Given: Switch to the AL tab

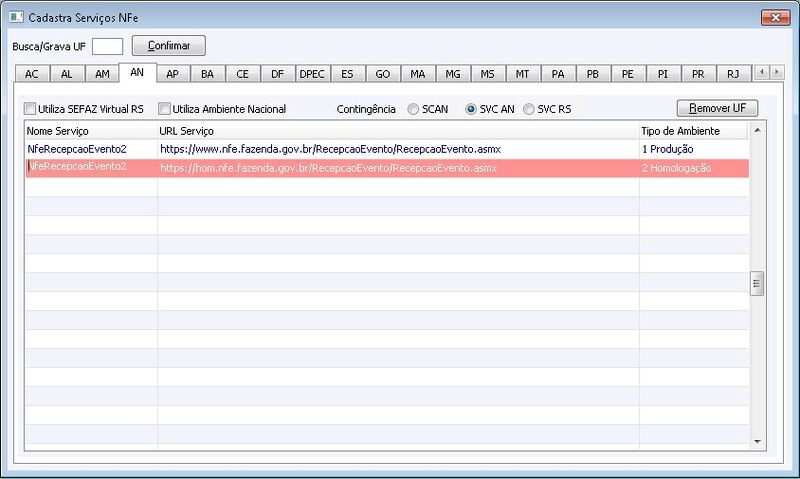Looking at the screenshot, I should (67, 74).
